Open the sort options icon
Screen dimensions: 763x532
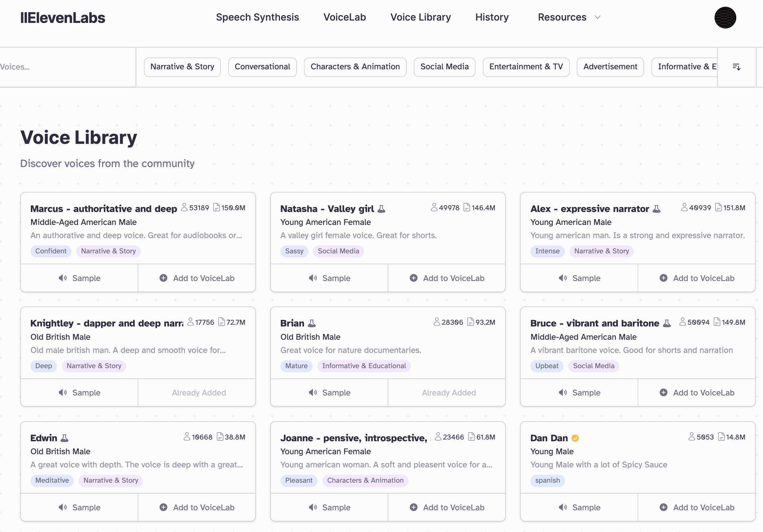click(736, 67)
